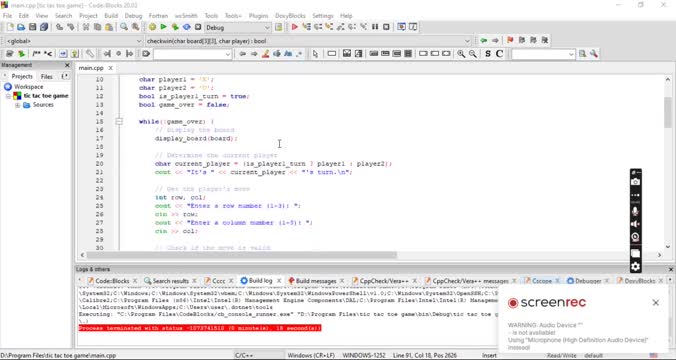Open the incremental search text dropdown
This screenshot has width=676, height=360.
(x=228, y=54)
